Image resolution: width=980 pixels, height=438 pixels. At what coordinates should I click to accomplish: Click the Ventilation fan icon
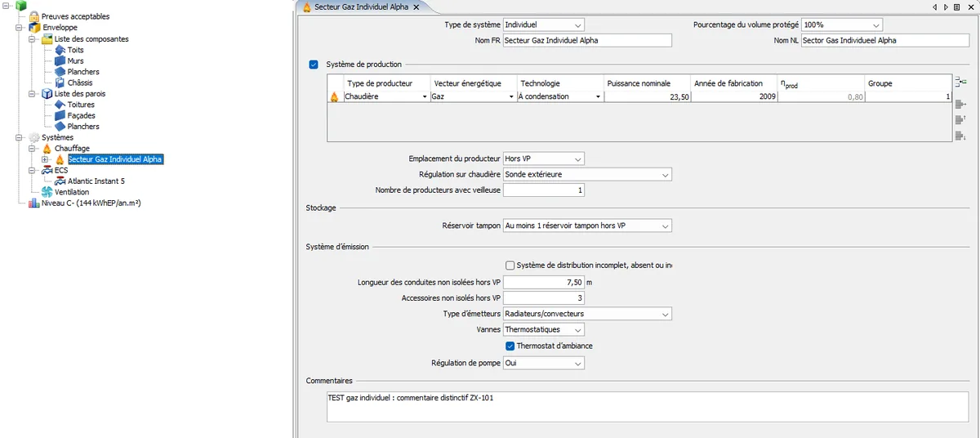coord(47,192)
